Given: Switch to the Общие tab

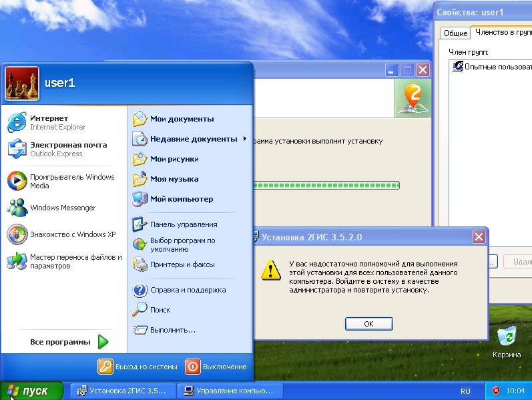Looking at the screenshot, I should point(455,33).
